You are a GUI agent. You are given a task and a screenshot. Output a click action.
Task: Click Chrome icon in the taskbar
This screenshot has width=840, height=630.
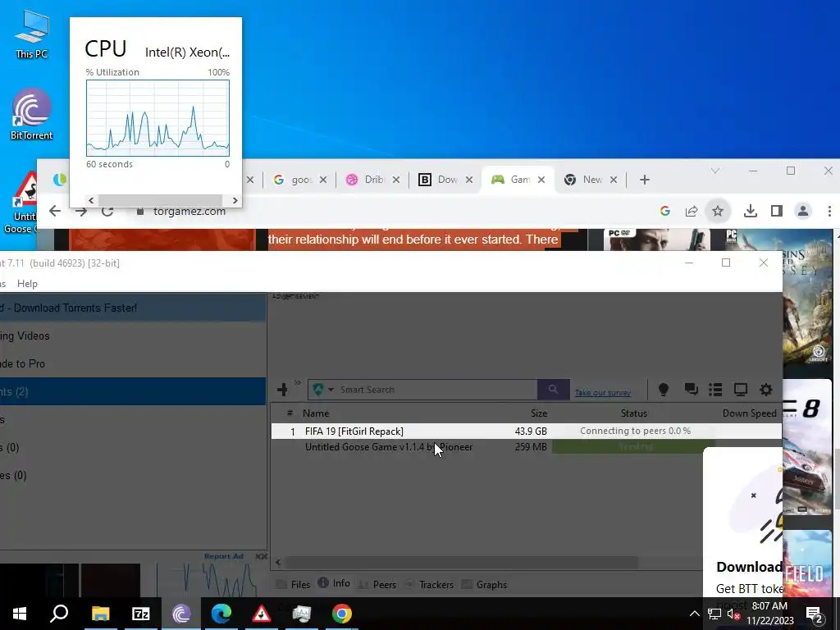[x=342, y=614]
